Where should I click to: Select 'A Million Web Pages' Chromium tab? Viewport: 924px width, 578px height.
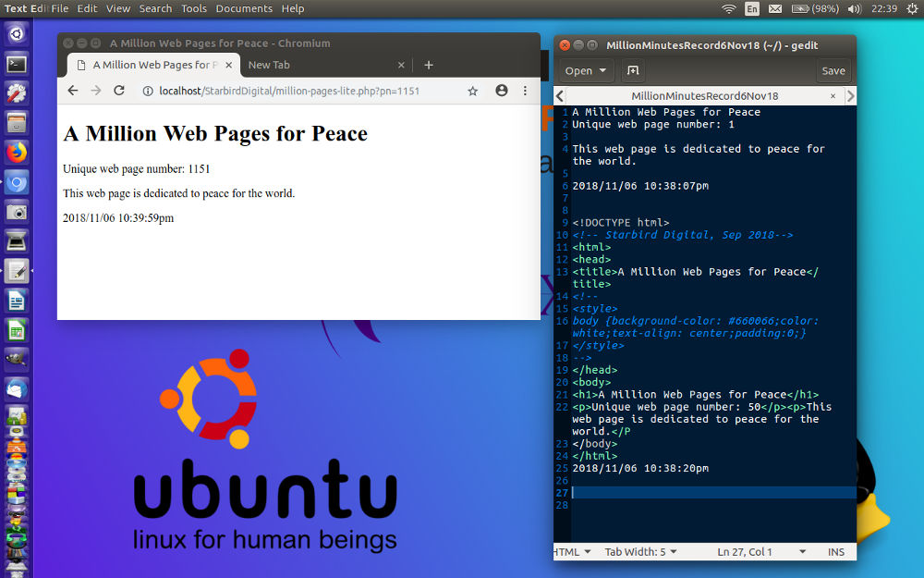tap(154, 65)
